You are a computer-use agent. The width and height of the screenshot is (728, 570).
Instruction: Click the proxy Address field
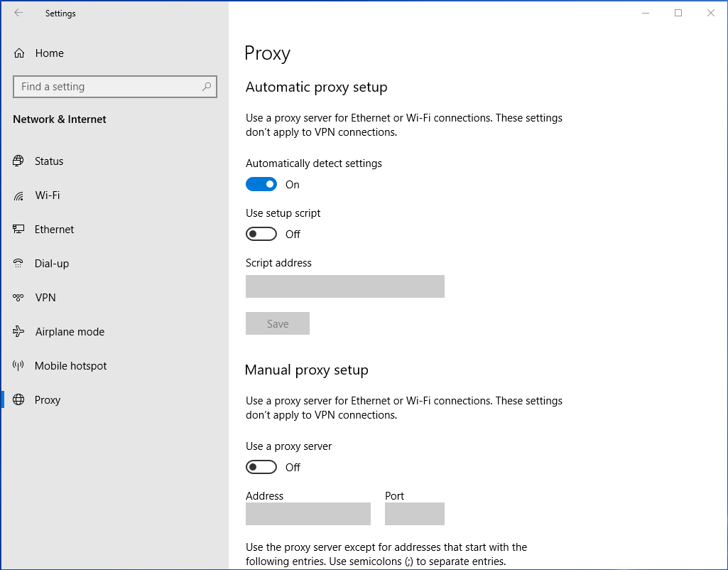308,514
